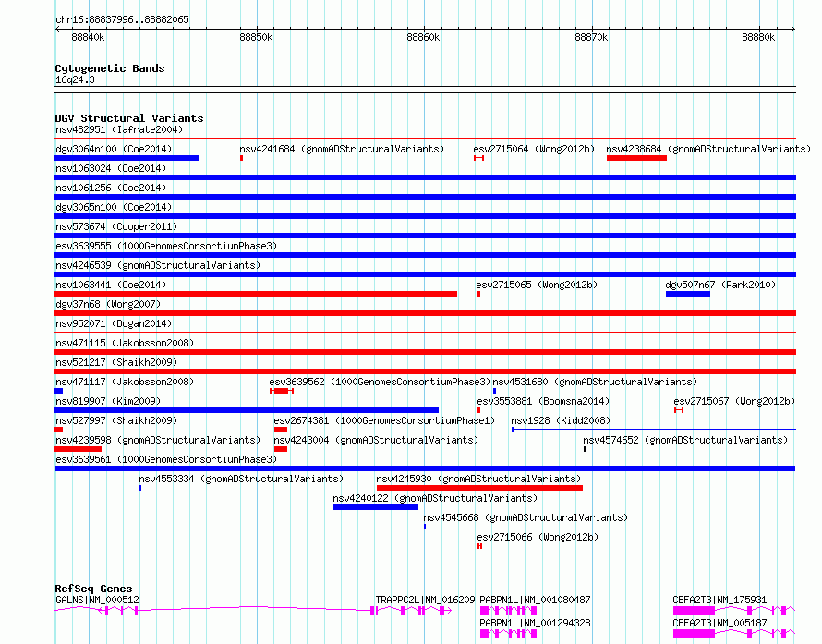Open nsv1061256 (Coe2014) variant
The image size is (822, 644).
pos(111,188)
